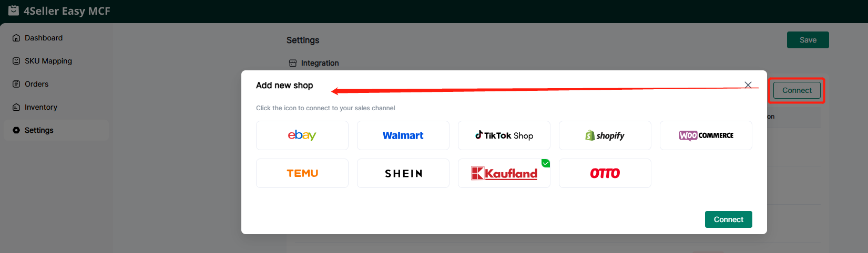This screenshot has height=253, width=868.
Task: Open Settings in the sidebar
Action: pyautogui.click(x=39, y=130)
